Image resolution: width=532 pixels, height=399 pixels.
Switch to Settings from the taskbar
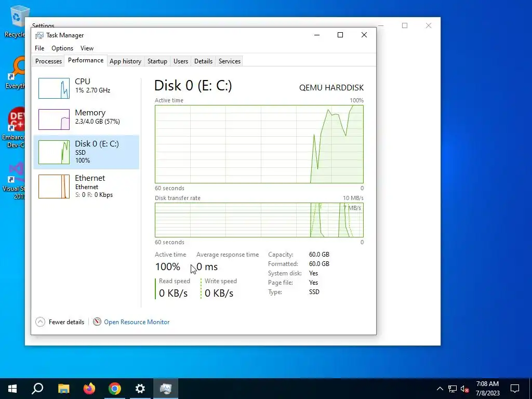(140, 389)
